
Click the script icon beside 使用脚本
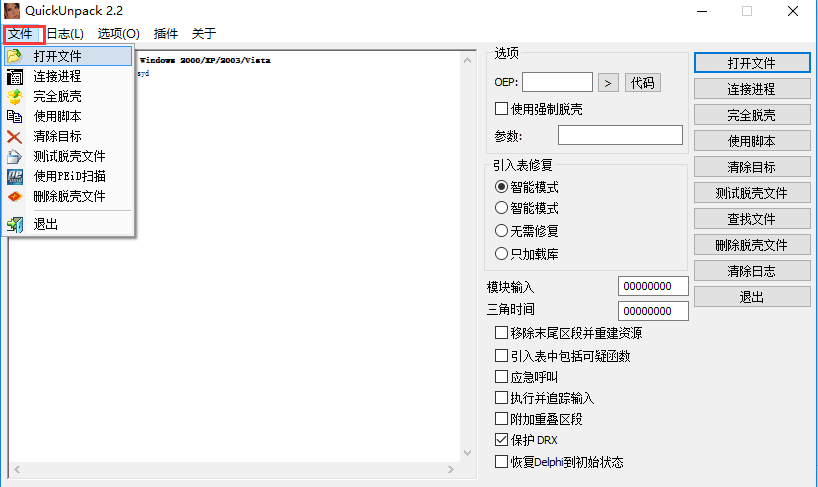(15, 116)
